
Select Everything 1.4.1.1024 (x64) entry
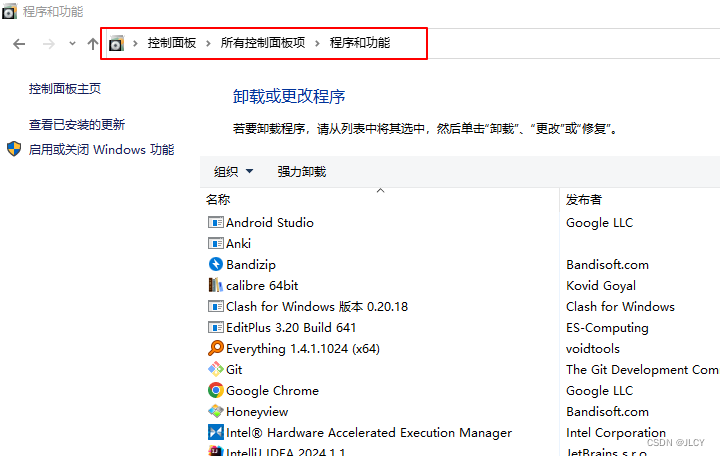pyautogui.click(x=303, y=349)
